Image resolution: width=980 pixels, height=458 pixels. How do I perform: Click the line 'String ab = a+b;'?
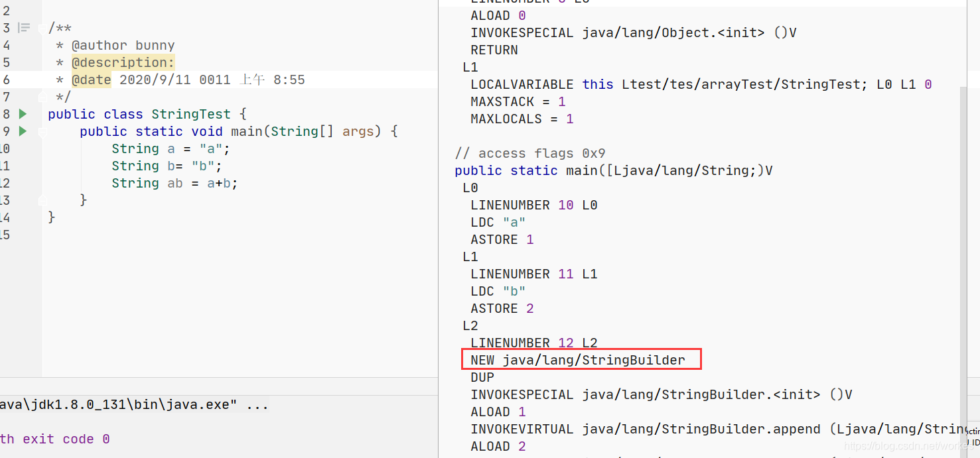click(175, 183)
